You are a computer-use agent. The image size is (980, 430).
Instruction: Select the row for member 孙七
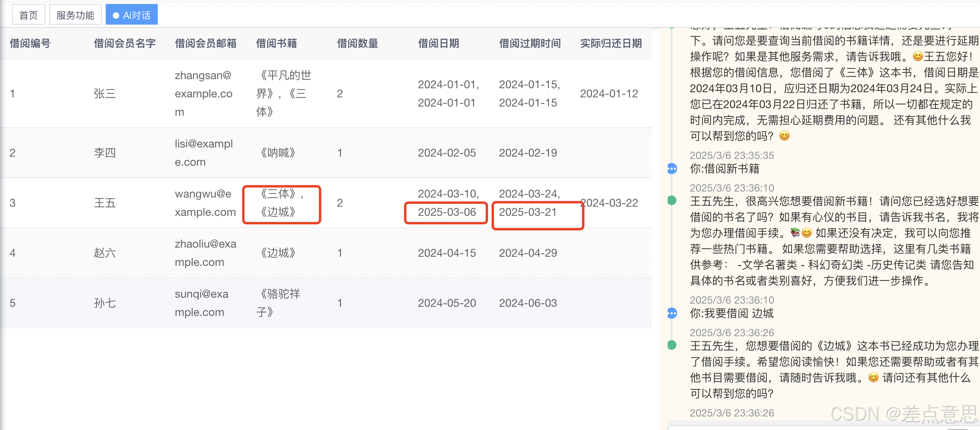pyautogui.click(x=105, y=303)
